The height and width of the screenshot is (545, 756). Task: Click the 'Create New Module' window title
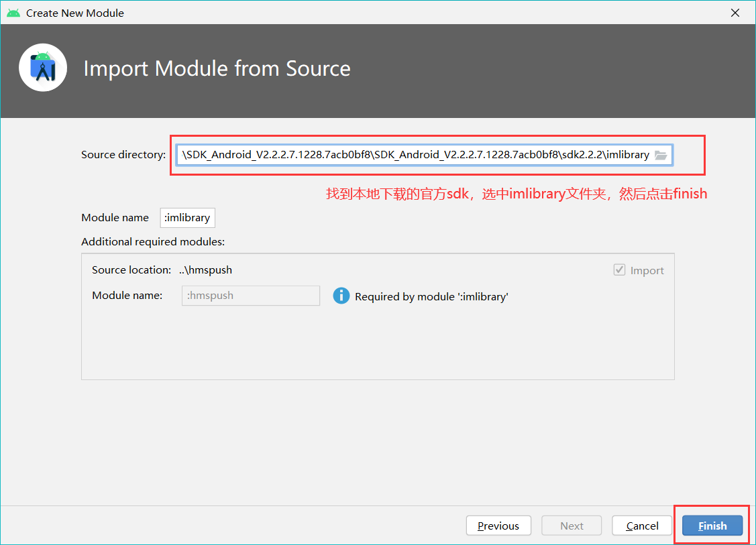[74, 13]
